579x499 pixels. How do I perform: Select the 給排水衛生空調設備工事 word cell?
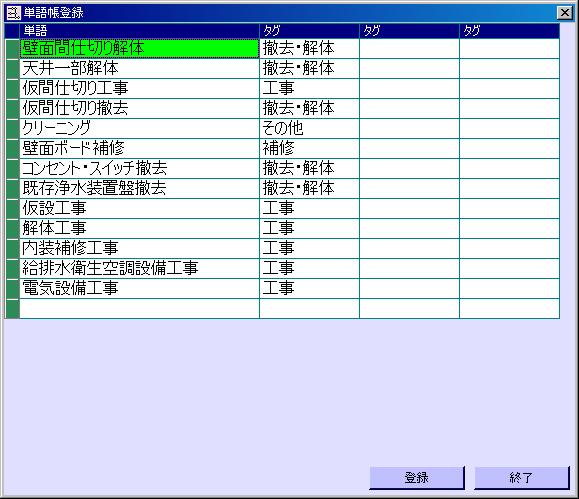point(140,268)
